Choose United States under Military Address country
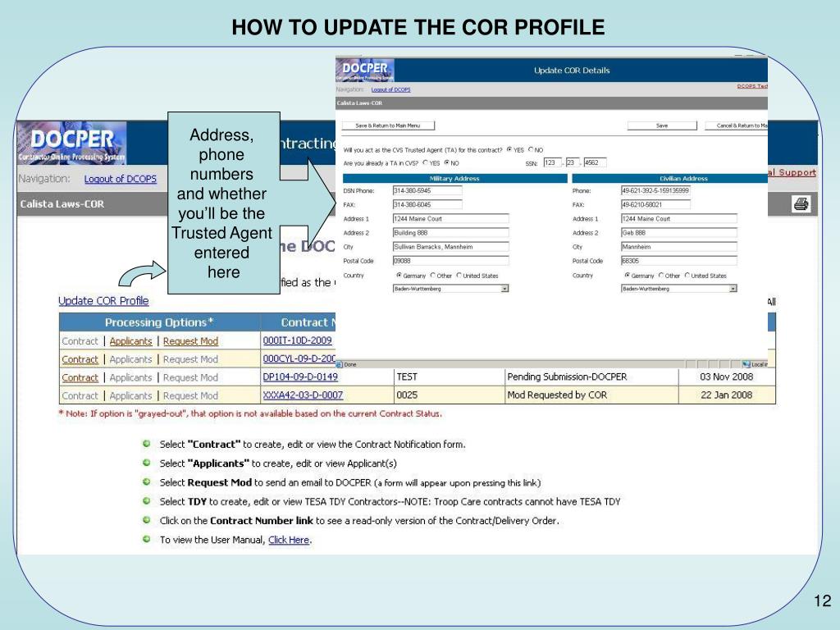This screenshot has width=840, height=630. (x=459, y=276)
